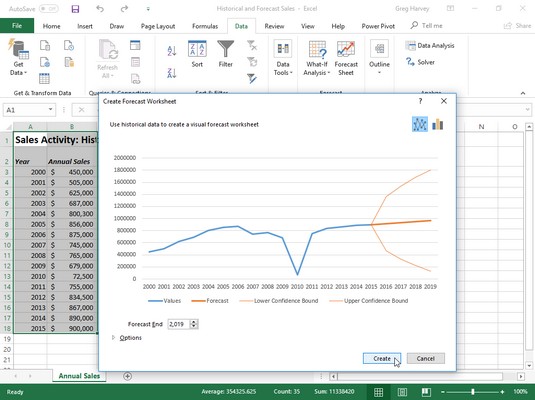Click formula bar cancel X icon
Screen dimensions: 535x400
point(82,110)
